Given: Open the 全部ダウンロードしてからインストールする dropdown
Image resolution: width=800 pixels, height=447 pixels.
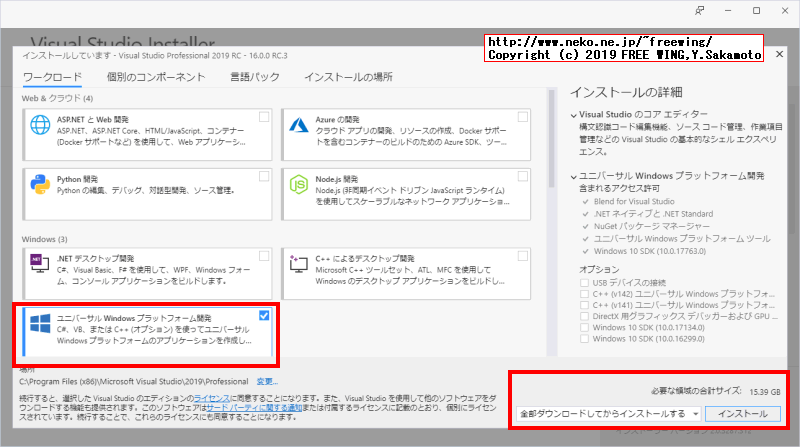Looking at the screenshot, I should 609,414.
